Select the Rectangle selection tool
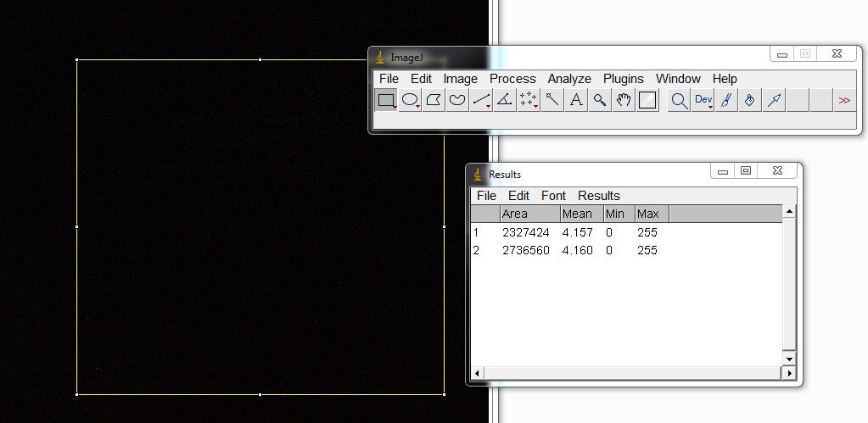This screenshot has height=423, width=868. click(386, 100)
